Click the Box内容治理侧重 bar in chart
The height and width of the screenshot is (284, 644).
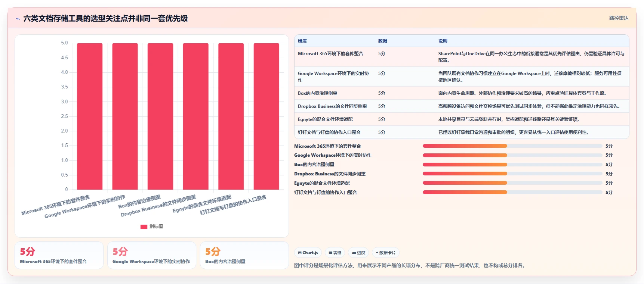point(160,116)
